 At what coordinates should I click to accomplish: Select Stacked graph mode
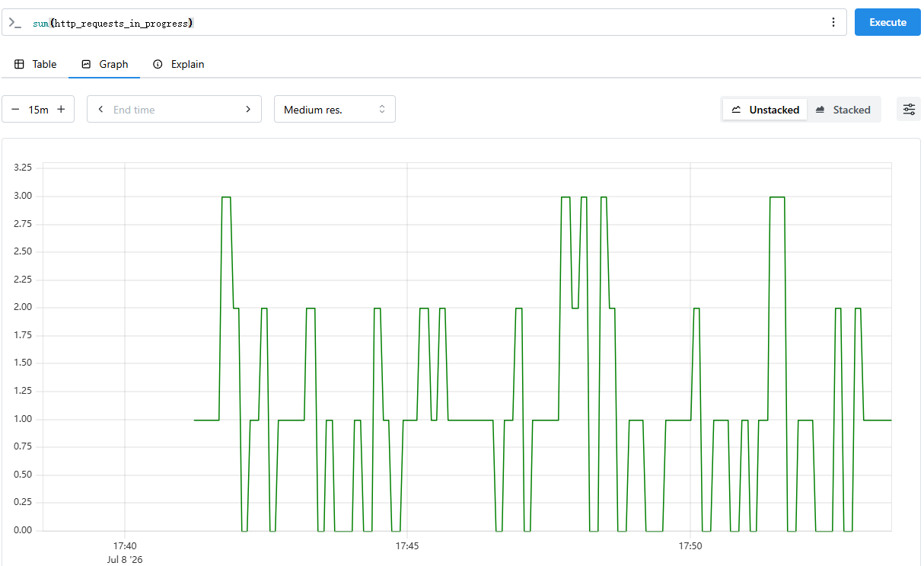(843, 110)
